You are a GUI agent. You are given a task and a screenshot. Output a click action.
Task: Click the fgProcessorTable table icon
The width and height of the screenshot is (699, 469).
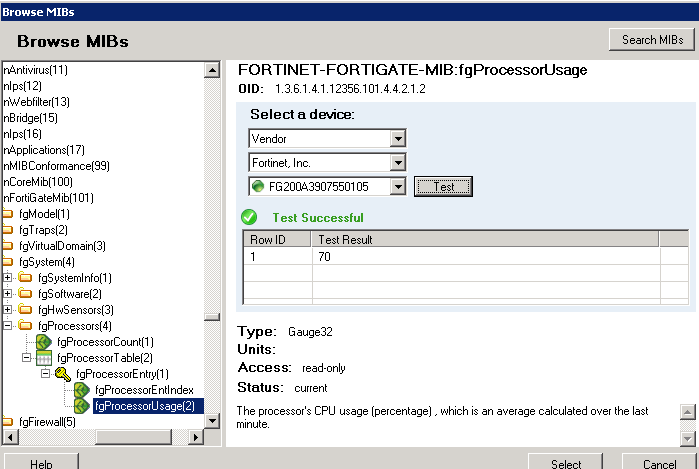tap(44, 358)
